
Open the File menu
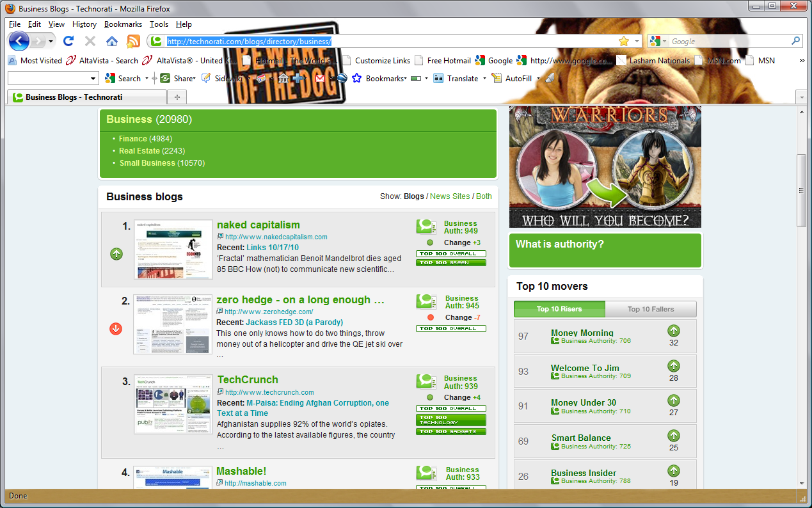15,24
